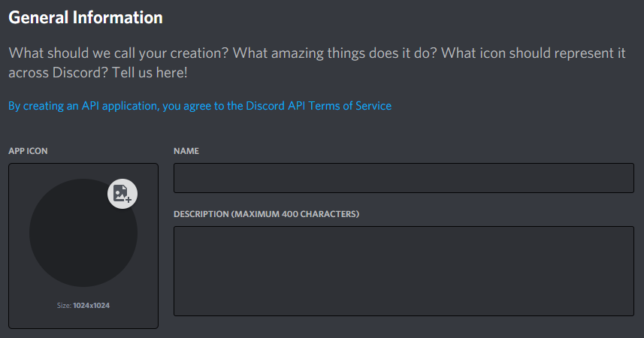644x338 pixels.
Task: Click inside the Description text area
Action: click(x=404, y=271)
